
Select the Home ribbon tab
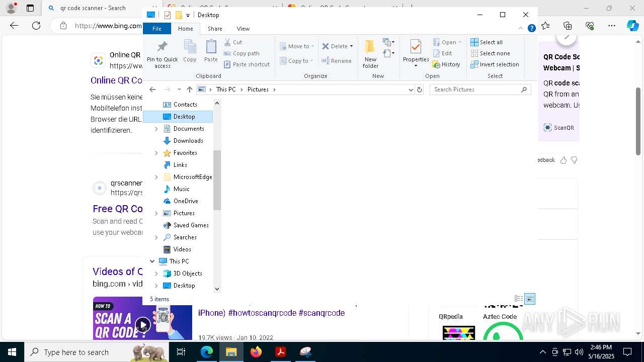coord(185,29)
